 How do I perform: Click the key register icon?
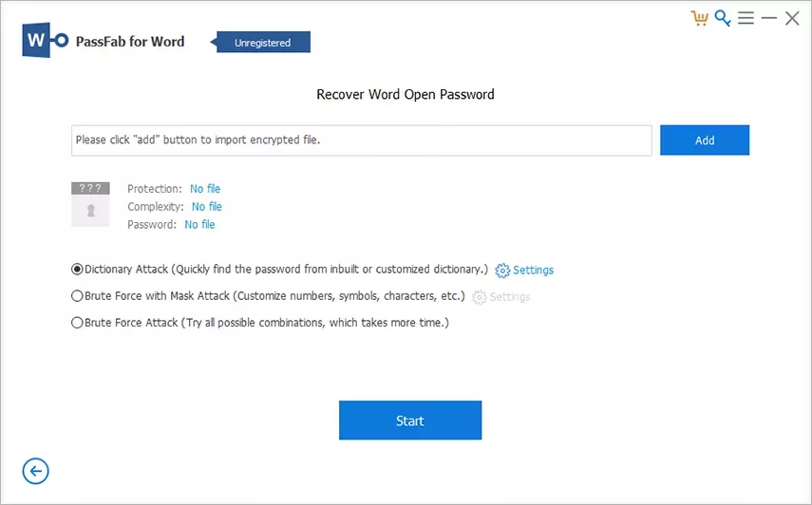[723, 18]
